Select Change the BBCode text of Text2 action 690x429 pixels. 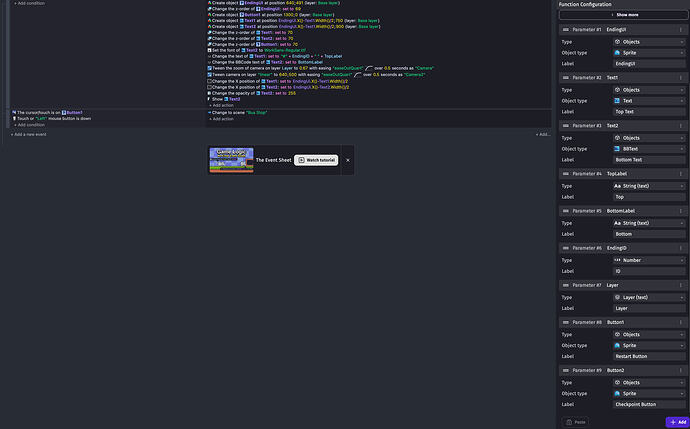(x=267, y=62)
